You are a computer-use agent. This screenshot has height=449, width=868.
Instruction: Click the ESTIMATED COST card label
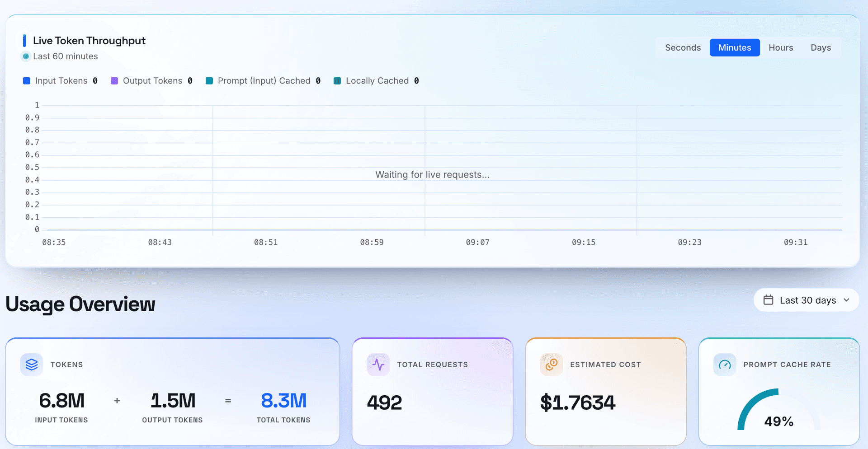pyautogui.click(x=605, y=365)
